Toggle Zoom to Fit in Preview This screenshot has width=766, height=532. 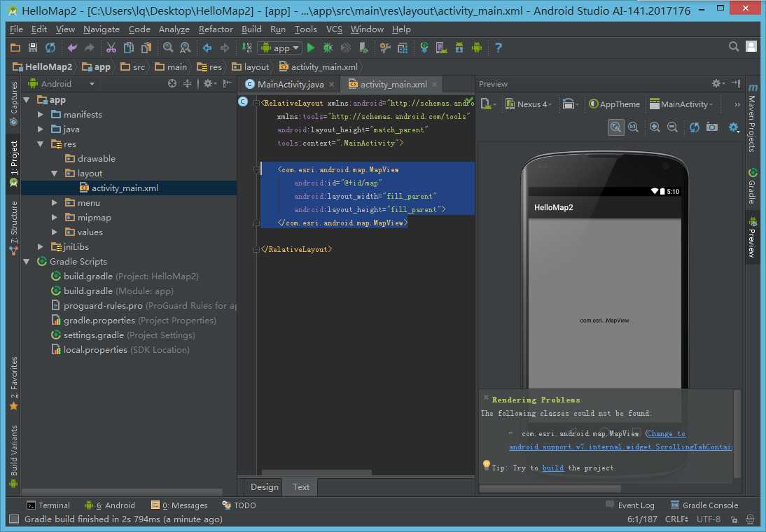tap(615, 127)
